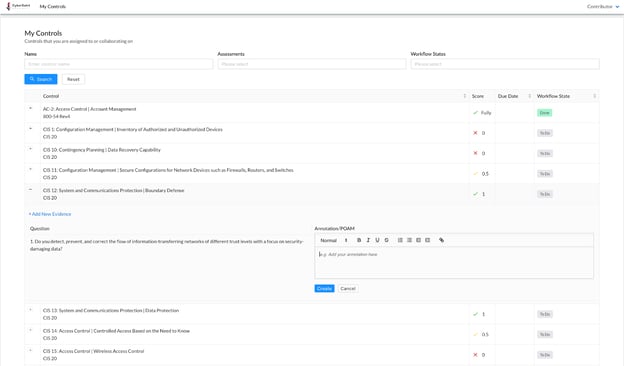
Task: Insert bullet list in annotation editor
Action: 410,240
